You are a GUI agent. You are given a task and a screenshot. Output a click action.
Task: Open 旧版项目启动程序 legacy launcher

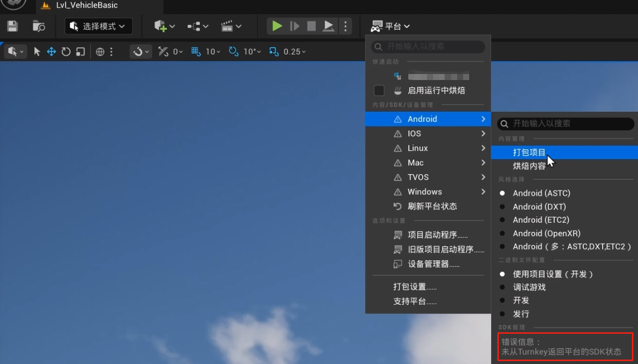coord(428,249)
